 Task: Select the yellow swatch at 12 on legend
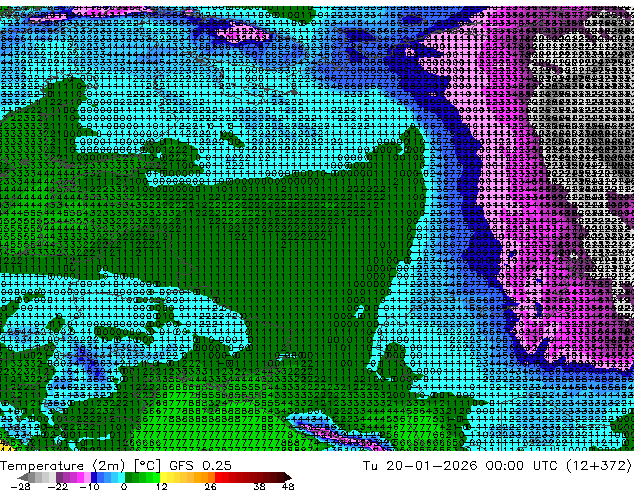pyautogui.click(x=163, y=477)
